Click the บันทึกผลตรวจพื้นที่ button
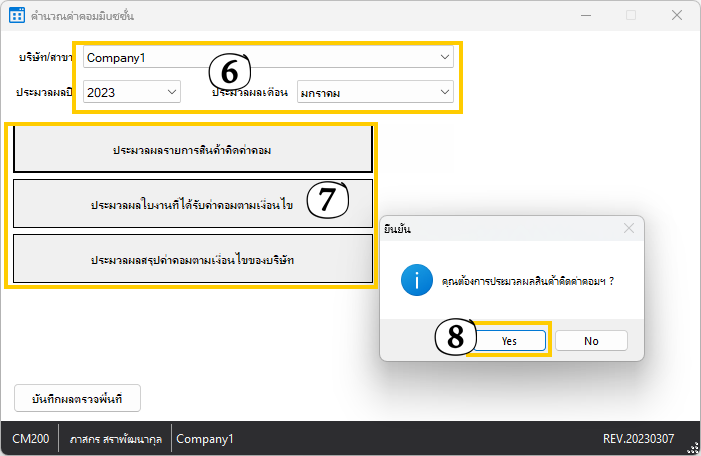Viewport: 701px width, 456px height. (x=78, y=398)
